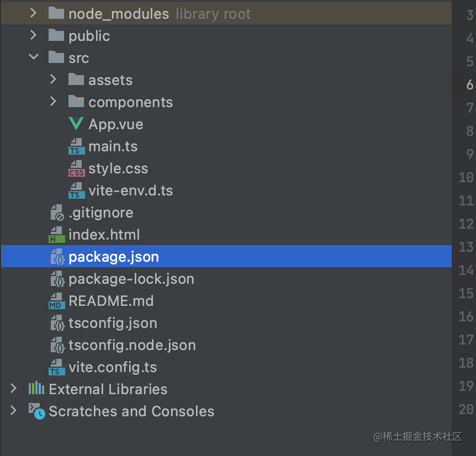Click the .gitignore file icon
Image resolution: width=476 pixels, height=456 pixels.
click(57, 213)
